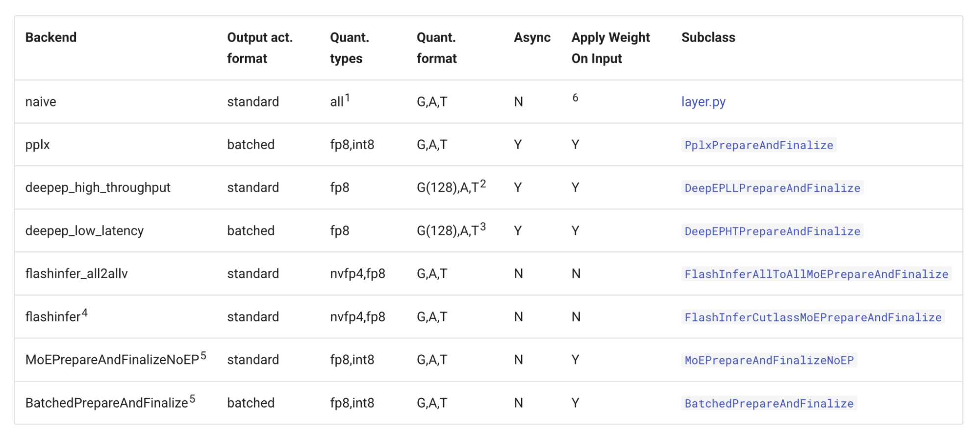This screenshot has height=444, width=980.
Task: Click the deepep_high_throughput backend cell
Action: click(x=98, y=187)
